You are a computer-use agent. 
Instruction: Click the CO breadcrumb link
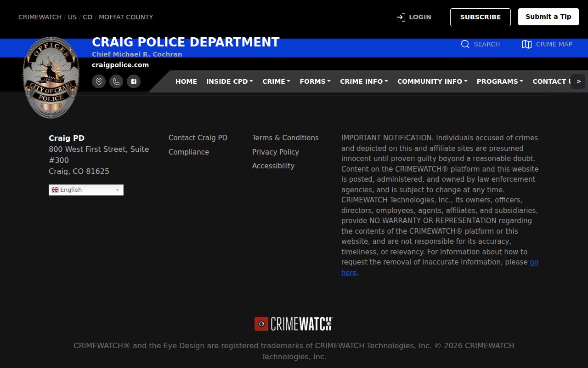coord(88,17)
